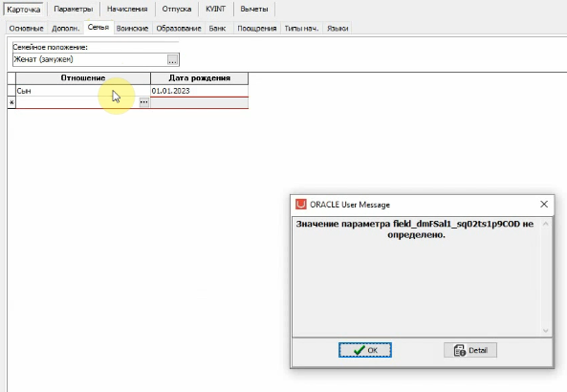
Task: Select the Дополн. sub-tab
Action: pyautogui.click(x=65, y=29)
